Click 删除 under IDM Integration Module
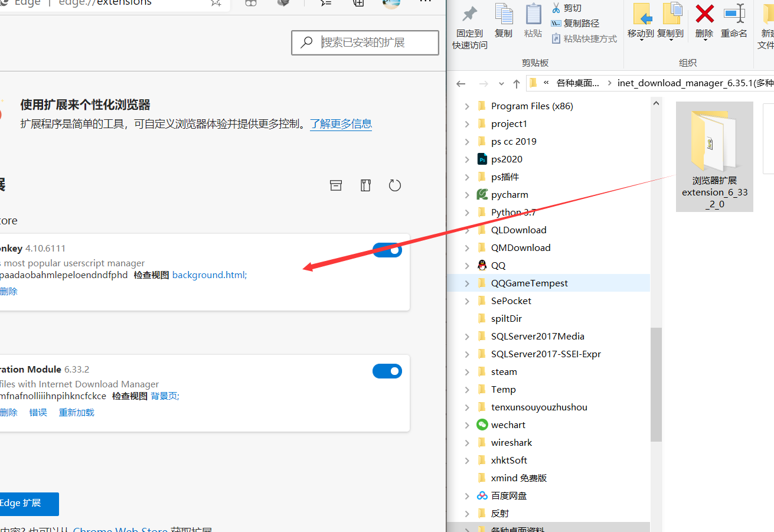Image resolution: width=774 pixels, height=532 pixels. tap(8, 413)
